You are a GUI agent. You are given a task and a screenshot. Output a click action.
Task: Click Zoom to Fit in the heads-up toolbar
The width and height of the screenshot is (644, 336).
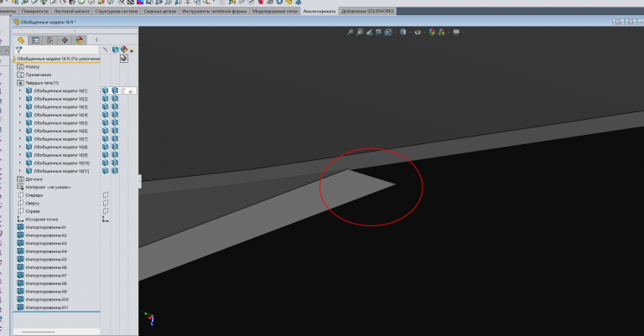[350, 32]
